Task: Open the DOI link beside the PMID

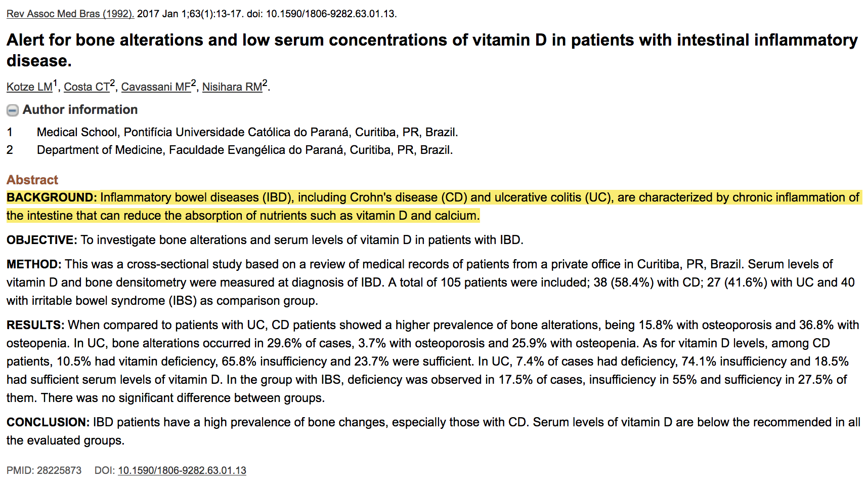Action: tap(182, 470)
